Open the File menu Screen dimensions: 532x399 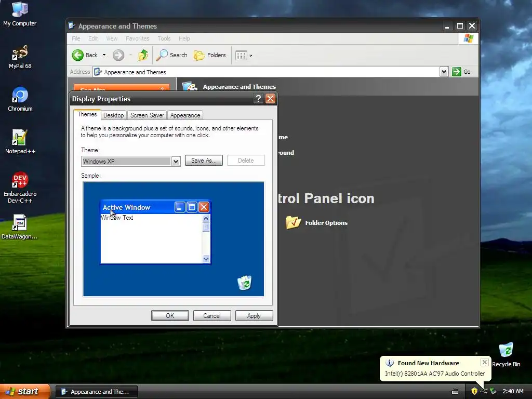[76, 38]
